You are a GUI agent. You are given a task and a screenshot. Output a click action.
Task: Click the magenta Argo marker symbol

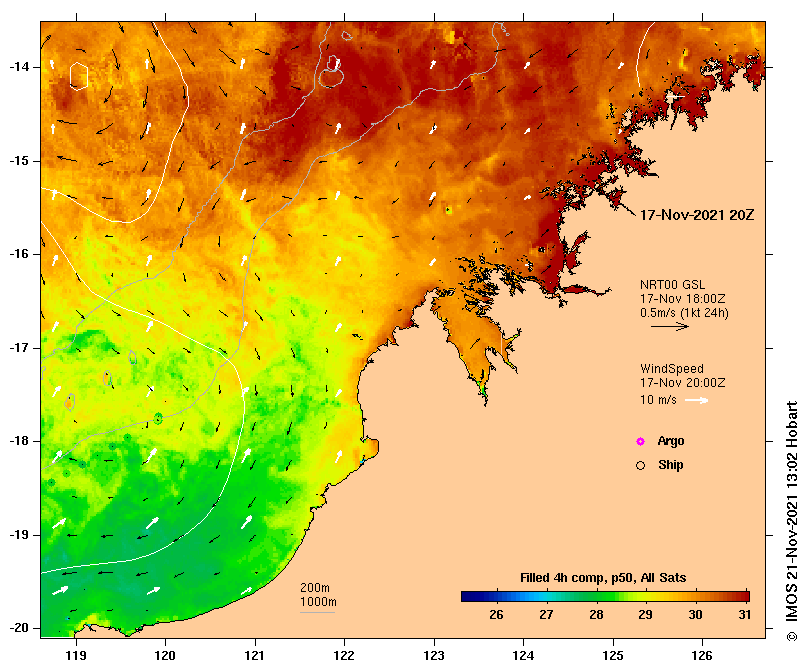coord(640,441)
